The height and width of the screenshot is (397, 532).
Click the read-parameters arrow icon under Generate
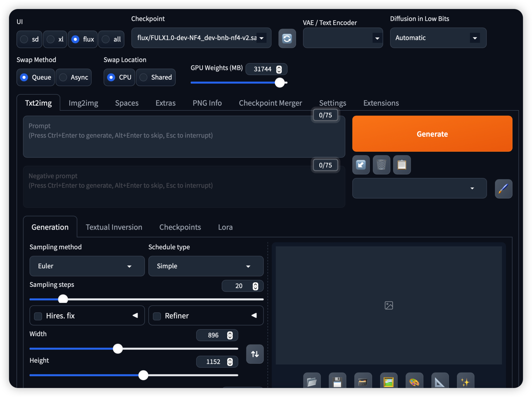click(361, 165)
